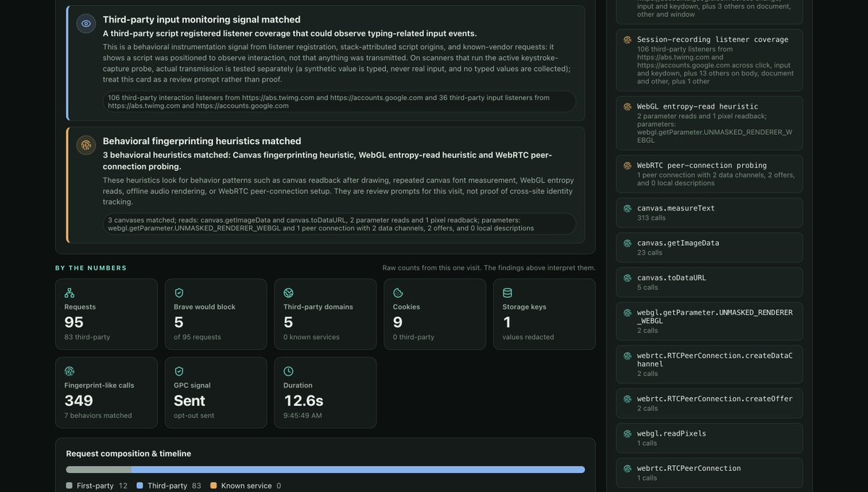Click the gray first-party segment of timeline bar
The width and height of the screenshot is (868, 492).
(98, 470)
